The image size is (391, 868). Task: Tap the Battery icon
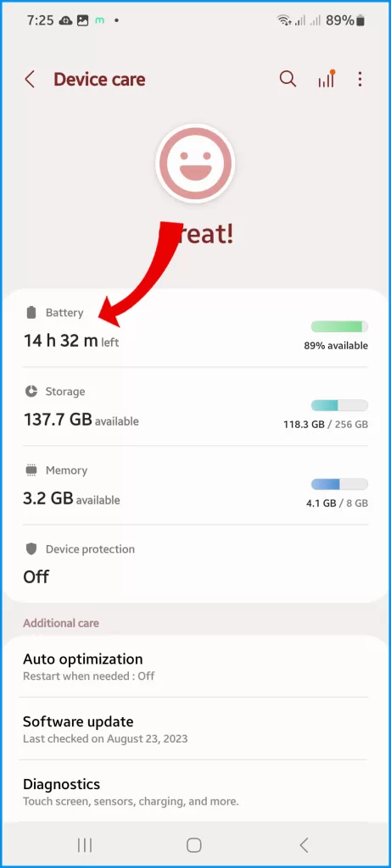[x=31, y=313]
